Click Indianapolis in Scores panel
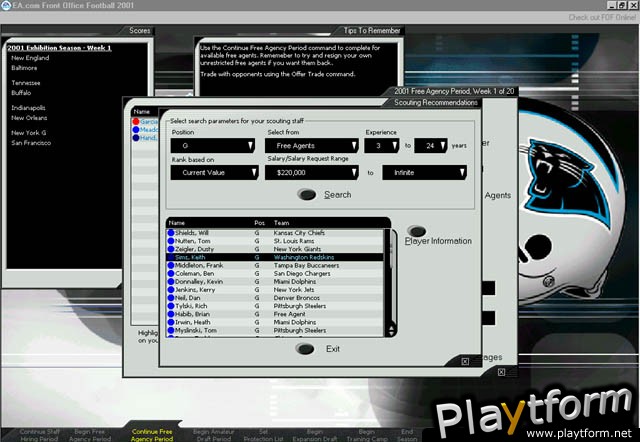The image size is (640, 442). pos(28,108)
